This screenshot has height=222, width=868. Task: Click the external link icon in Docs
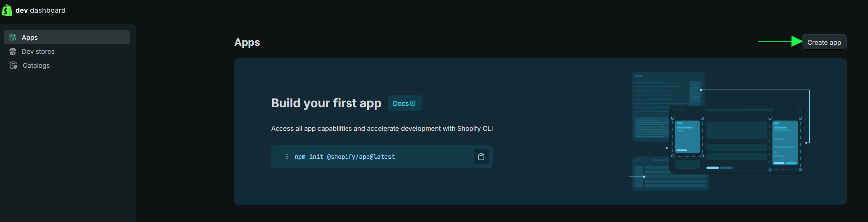click(x=413, y=103)
